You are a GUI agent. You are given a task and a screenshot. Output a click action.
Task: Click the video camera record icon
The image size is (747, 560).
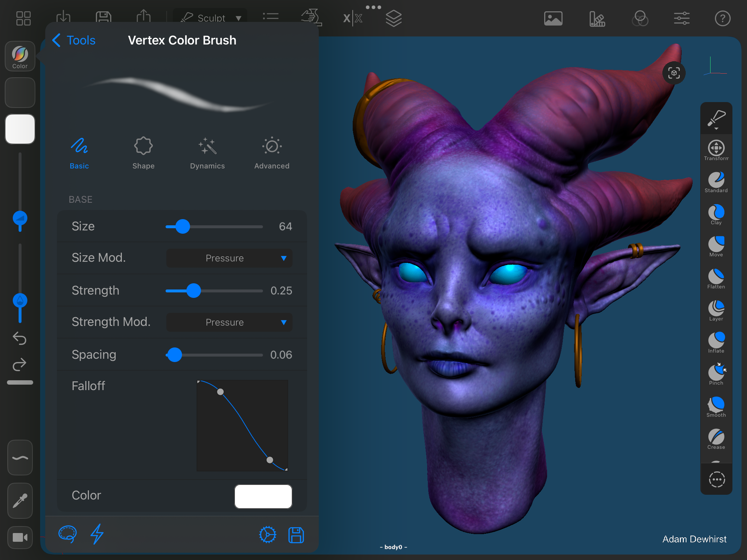(x=20, y=537)
